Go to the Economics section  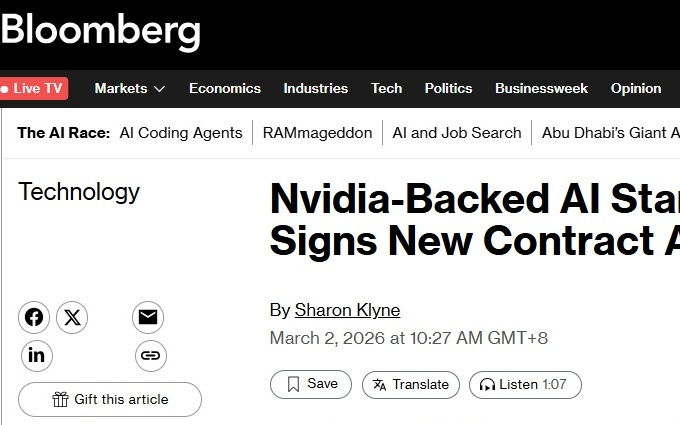225,88
